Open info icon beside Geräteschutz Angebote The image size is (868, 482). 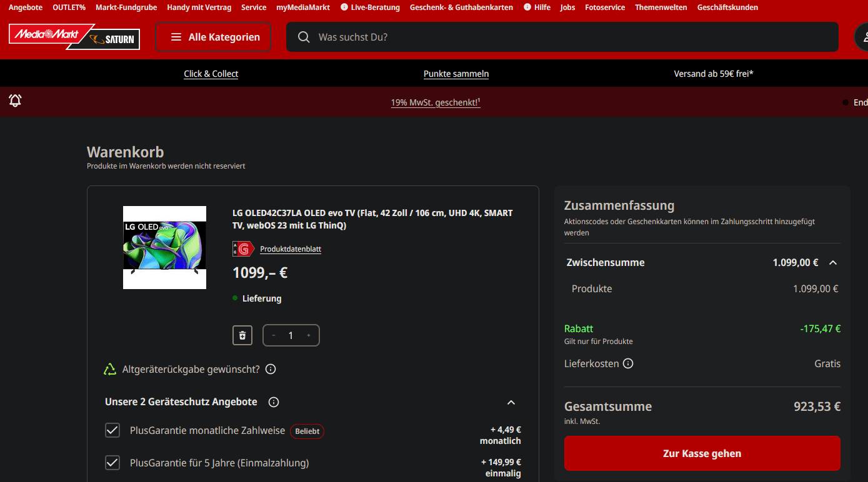[274, 402]
